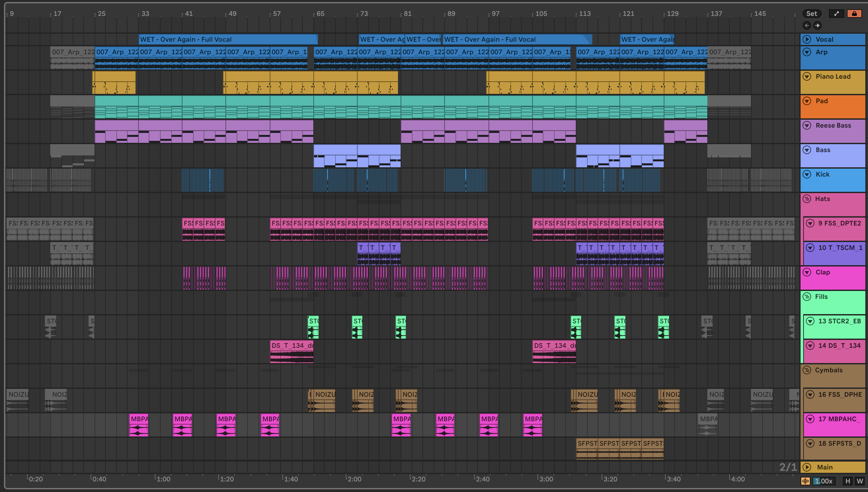Select the first pink MBPA cymbal clip
The height and width of the screenshot is (492, 868).
click(x=139, y=425)
